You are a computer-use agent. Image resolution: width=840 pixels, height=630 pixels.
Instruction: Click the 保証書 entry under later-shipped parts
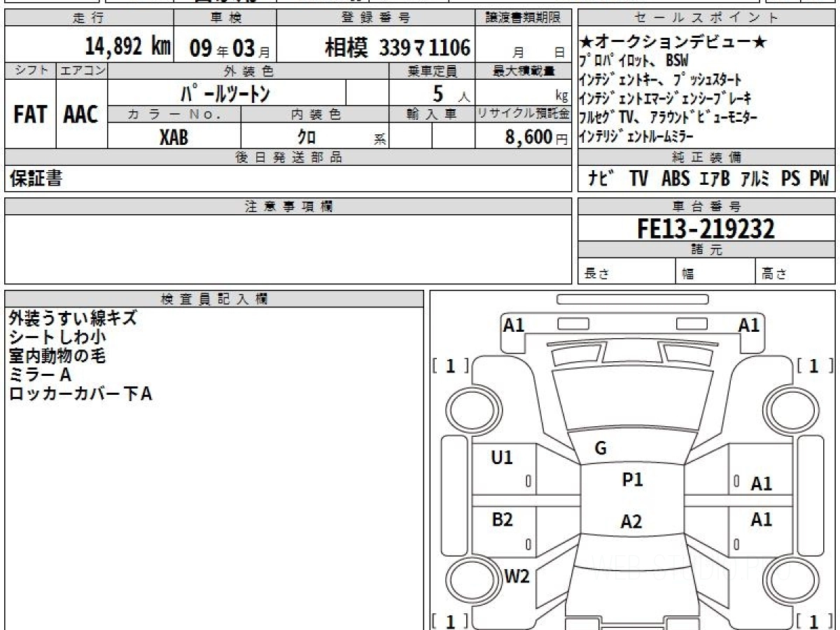click(x=36, y=179)
